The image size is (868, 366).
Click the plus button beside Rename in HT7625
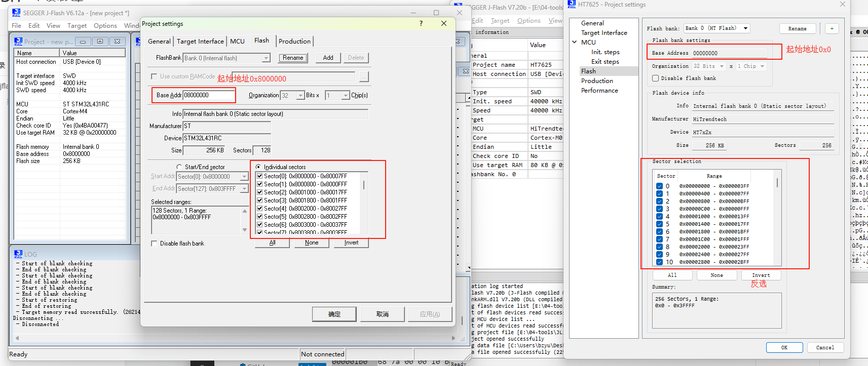coord(832,28)
